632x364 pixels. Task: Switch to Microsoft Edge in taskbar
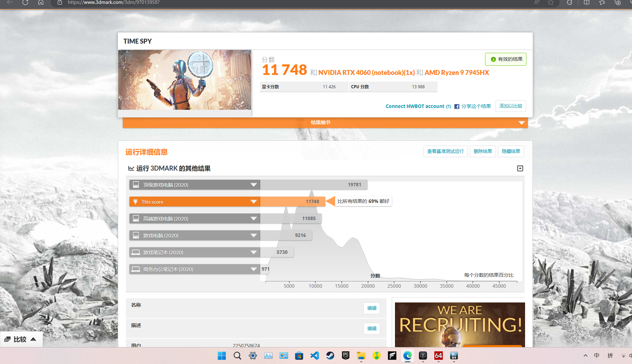click(408, 356)
